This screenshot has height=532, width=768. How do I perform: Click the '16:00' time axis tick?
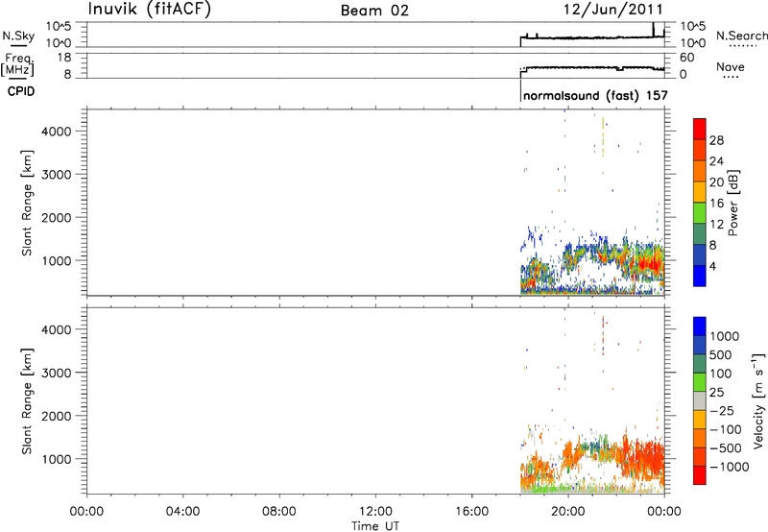click(x=472, y=512)
